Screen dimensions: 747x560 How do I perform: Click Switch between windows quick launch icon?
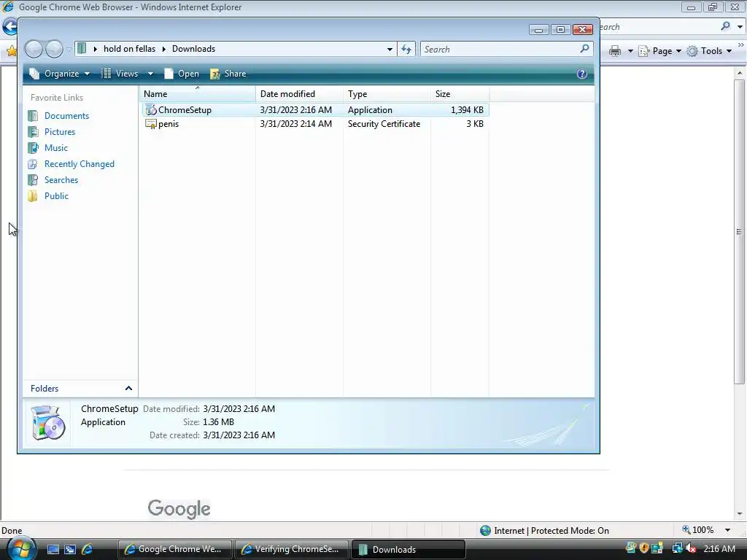(x=70, y=550)
